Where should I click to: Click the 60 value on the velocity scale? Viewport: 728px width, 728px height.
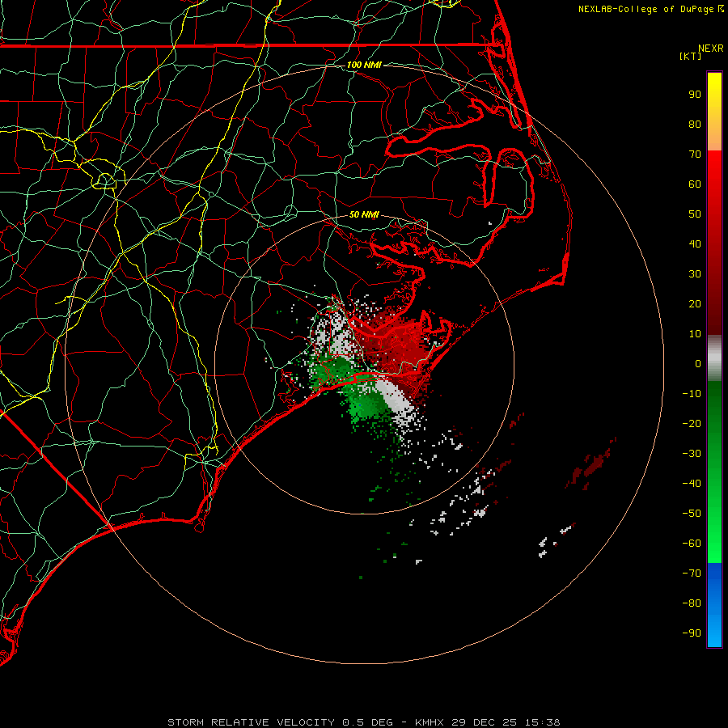click(x=695, y=184)
